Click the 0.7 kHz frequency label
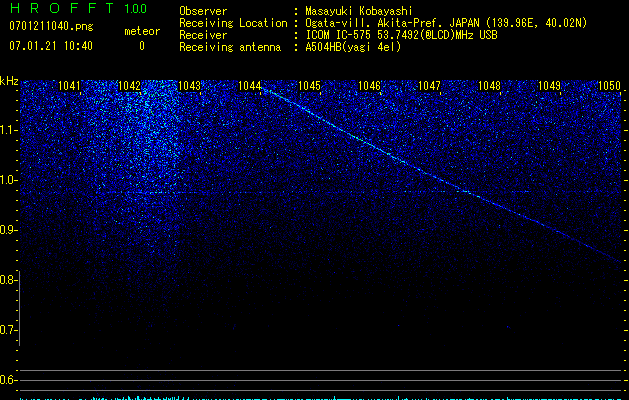 (x=8, y=330)
